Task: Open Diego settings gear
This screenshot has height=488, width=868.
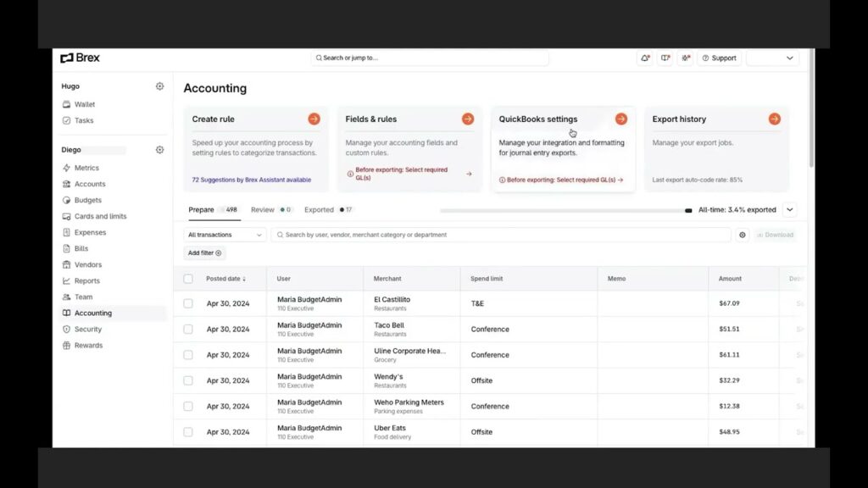Action: coord(159,150)
